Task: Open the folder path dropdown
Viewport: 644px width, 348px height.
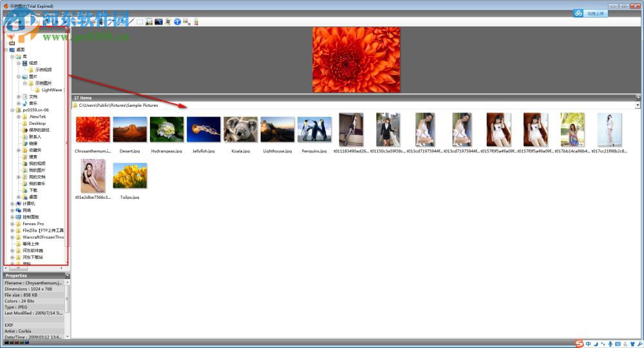Action: 638,105
